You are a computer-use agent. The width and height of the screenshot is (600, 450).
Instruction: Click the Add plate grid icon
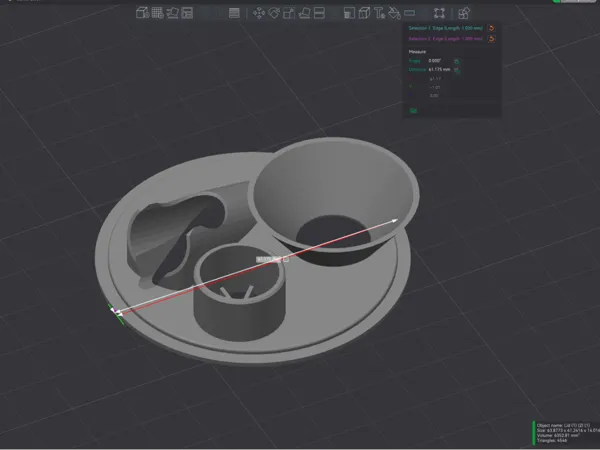coord(158,13)
